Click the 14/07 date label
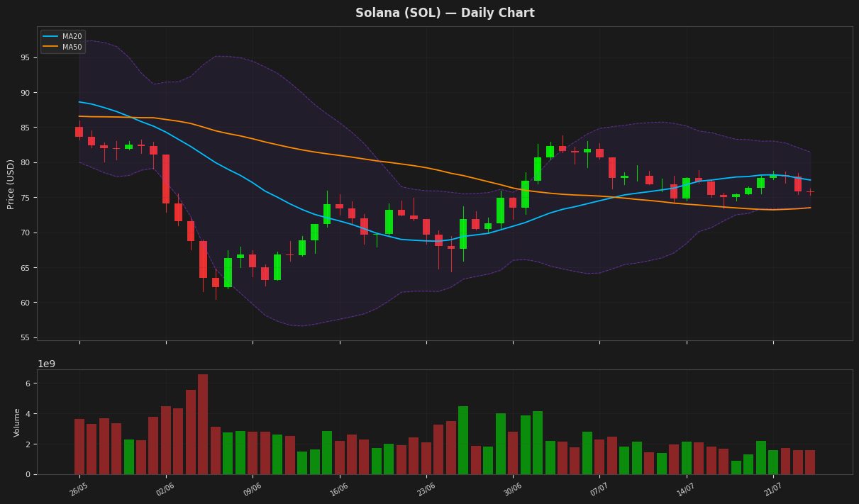This screenshot has height=504, width=859. tap(686, 489)
